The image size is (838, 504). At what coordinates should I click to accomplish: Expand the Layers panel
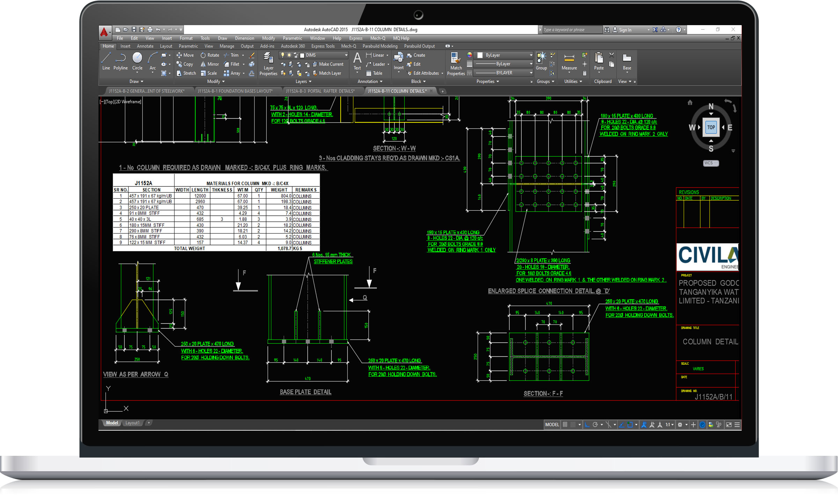303,82
